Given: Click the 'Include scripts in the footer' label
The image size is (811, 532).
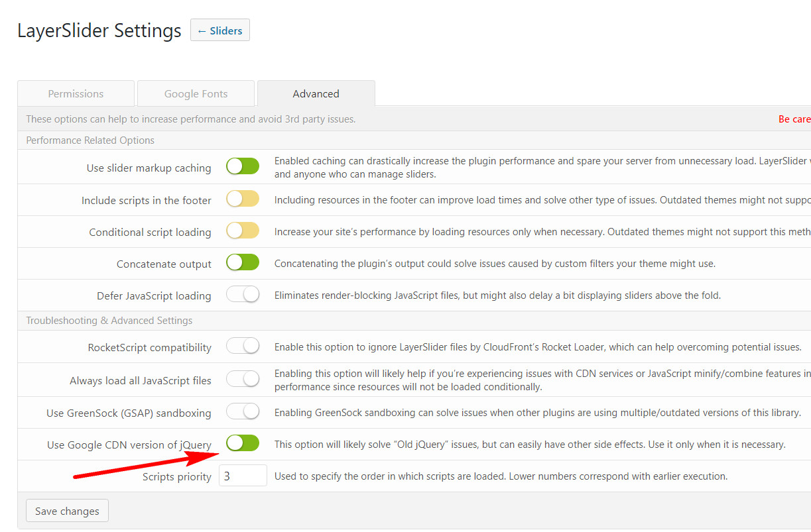Looking at the screenshot, I should tap(147, 200).
